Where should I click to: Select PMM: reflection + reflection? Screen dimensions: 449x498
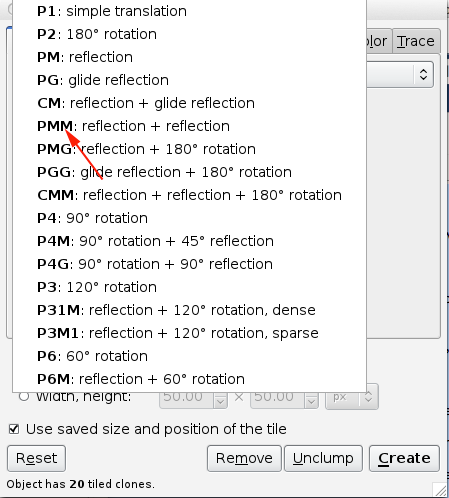189,126
